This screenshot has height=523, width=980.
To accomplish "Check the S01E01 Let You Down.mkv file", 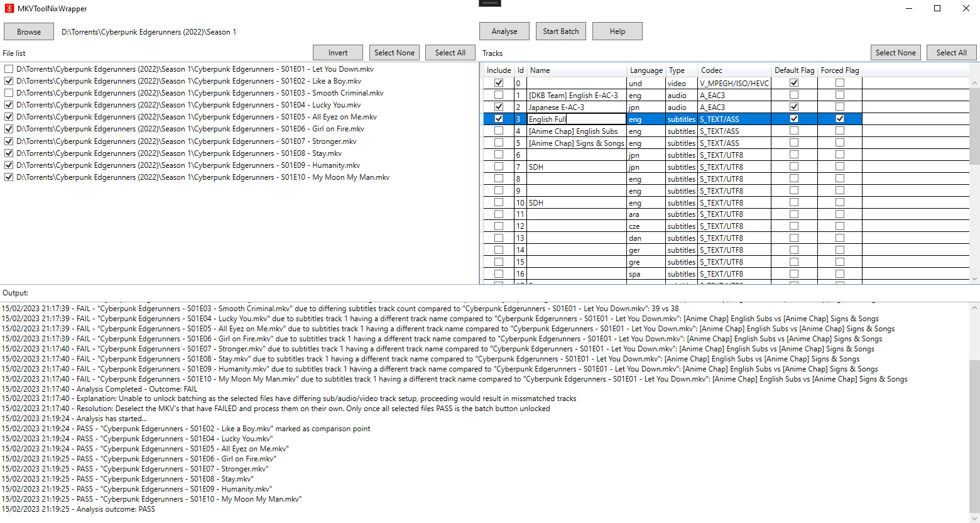I will click(x=9, y=69).
